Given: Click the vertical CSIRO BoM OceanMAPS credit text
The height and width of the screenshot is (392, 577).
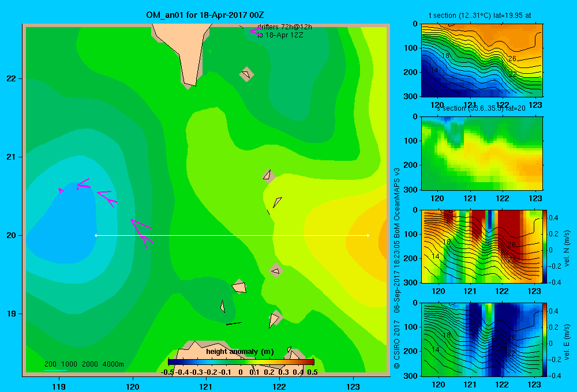Looking at the screenshot, I should [x=397, y=268].
